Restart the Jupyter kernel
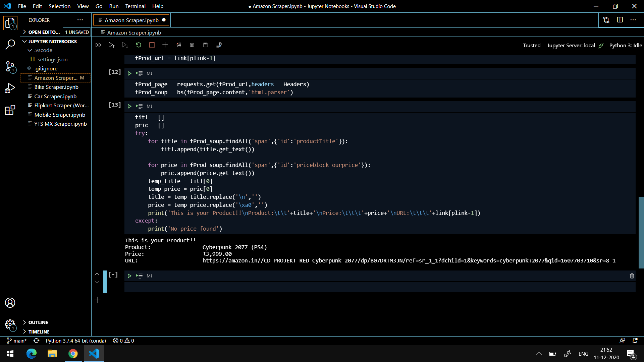Image resolution: width=644 pixels, height=362 pixels. (x=139, y=45)
